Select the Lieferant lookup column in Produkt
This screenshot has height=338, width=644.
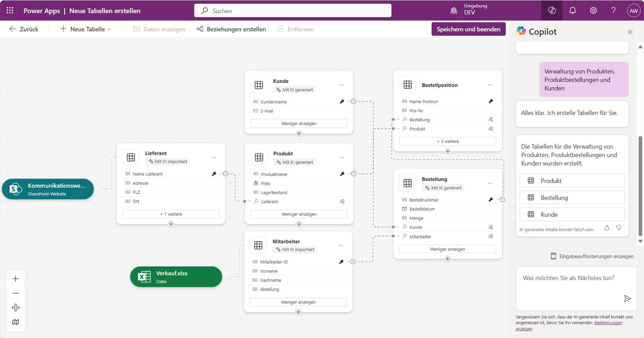(x=299, y=202)
